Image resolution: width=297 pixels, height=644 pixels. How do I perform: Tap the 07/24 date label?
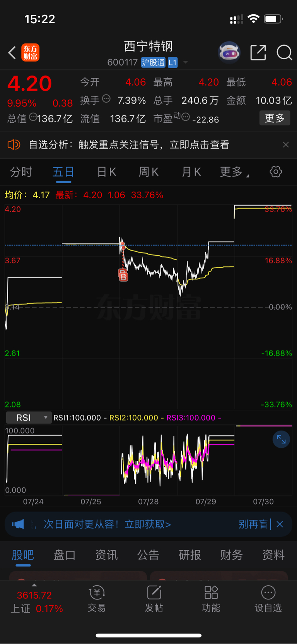pyautogui.click(x=33, y=502)
